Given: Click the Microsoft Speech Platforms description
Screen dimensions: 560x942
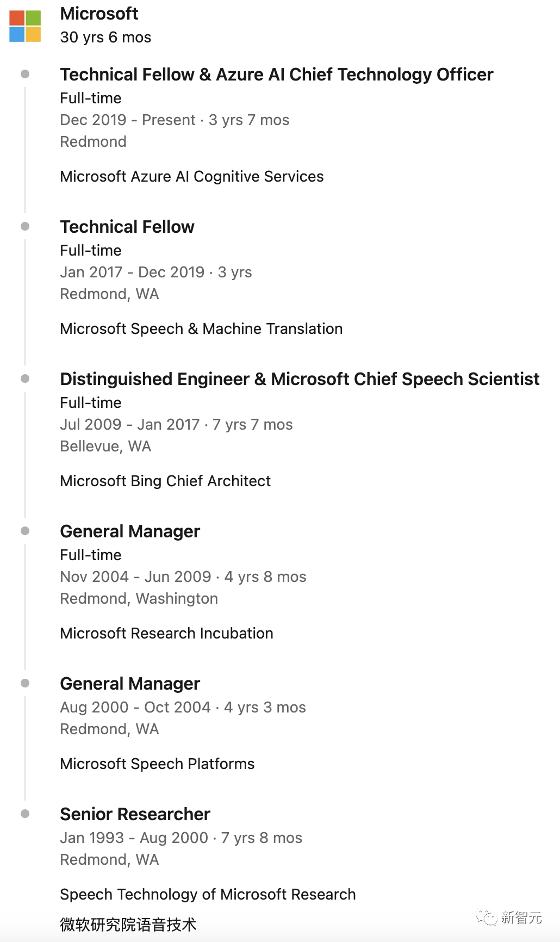Looking at the screenshot, I should tap(157, 764).
